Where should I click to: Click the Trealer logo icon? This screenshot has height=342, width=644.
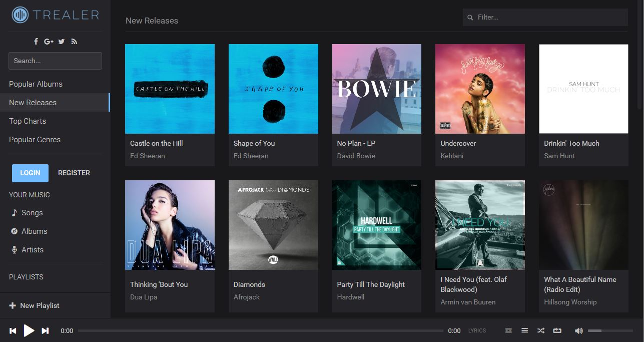(20, 15)
